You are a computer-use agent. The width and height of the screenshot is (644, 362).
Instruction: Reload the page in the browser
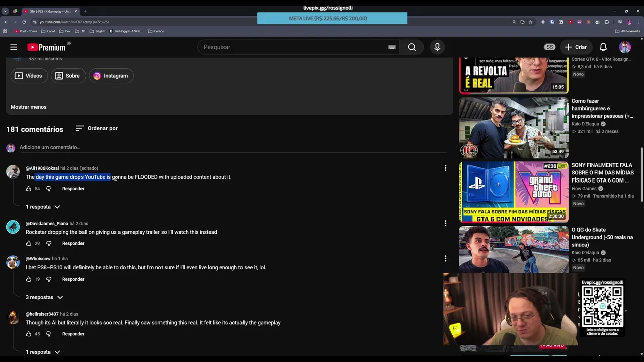[x=24, y=22]
